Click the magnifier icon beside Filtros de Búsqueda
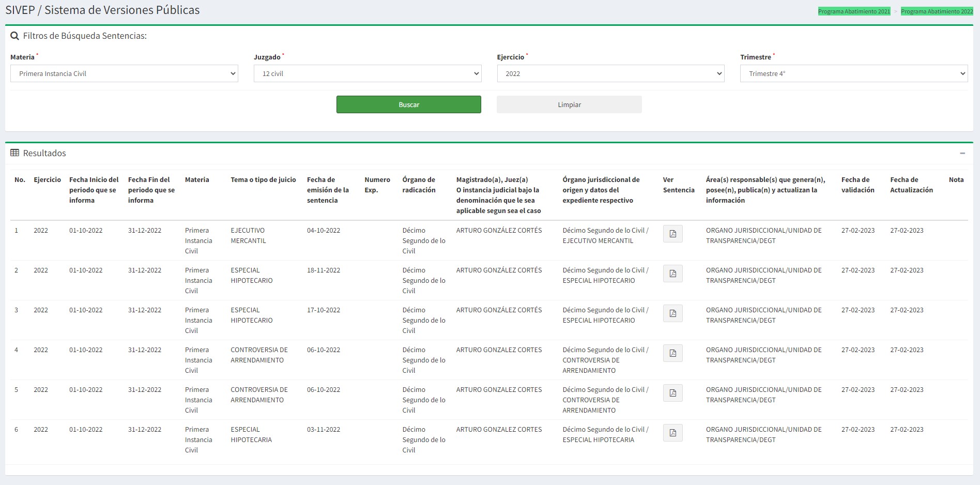 pos(14,36)
